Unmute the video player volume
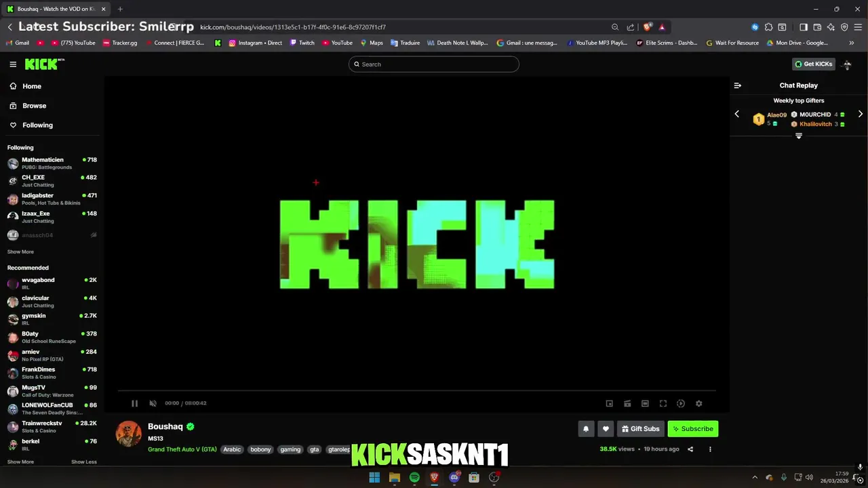 (153, 403)
